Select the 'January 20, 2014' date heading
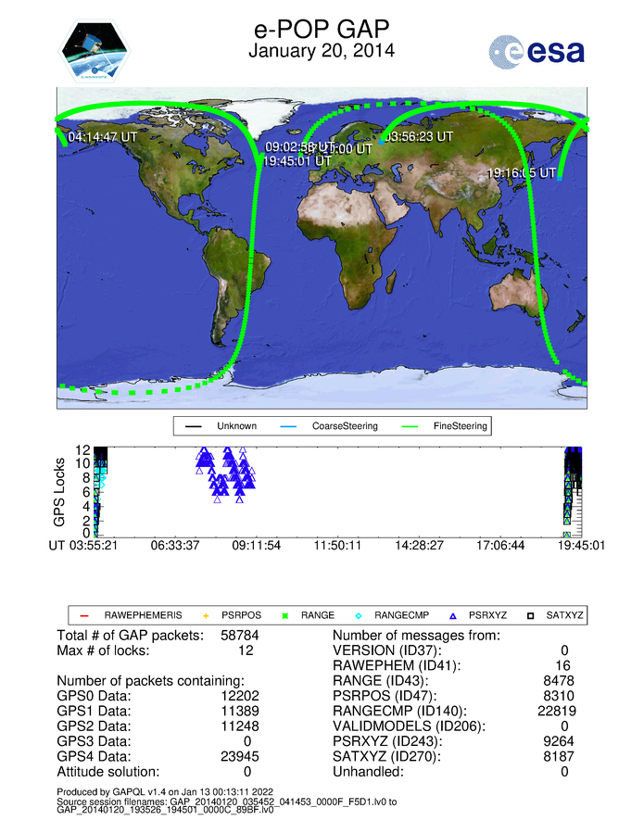This screenshot has width=644, height=833. tap(321, 51)
